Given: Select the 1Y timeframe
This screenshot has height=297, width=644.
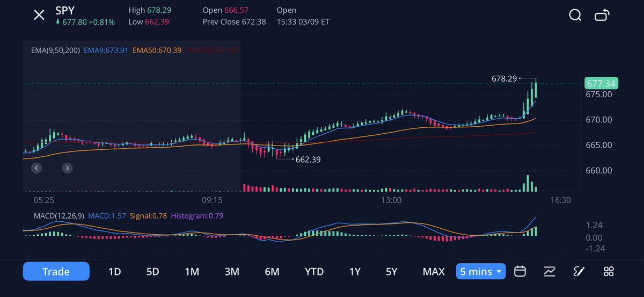Looking at the screenshot, I should 355,271.
